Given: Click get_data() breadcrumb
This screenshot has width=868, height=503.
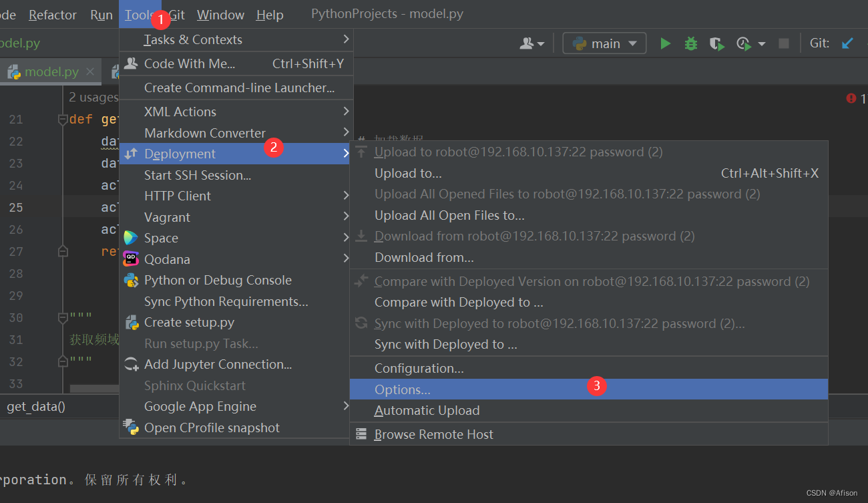Looking at the screenshot, I should 36,406.
